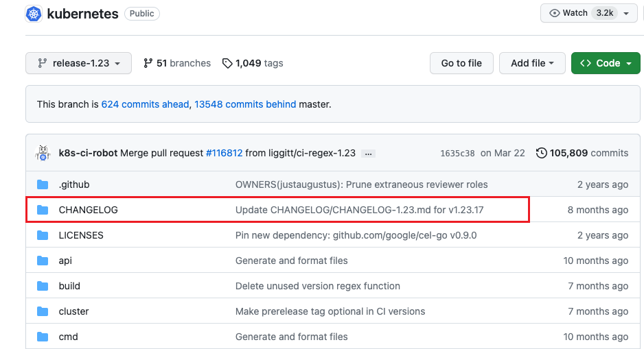Open the cmd row's Generate and format files commit
This screenshot has width=644, height=349.
point(292,337)
